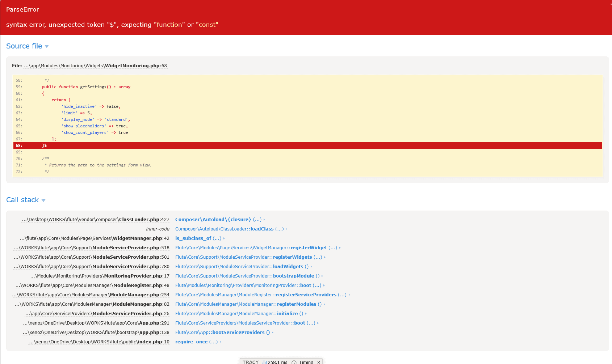This screenshot has width=612, height=364.
Task: Close the Tracy debug bar
Action: [319, 362]
